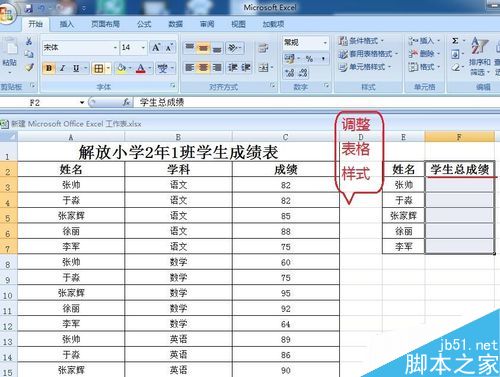Screen dimensions: 500x377
Task: Click the Percent Style button
Action: pyautogui.click(x=309, y=59)
